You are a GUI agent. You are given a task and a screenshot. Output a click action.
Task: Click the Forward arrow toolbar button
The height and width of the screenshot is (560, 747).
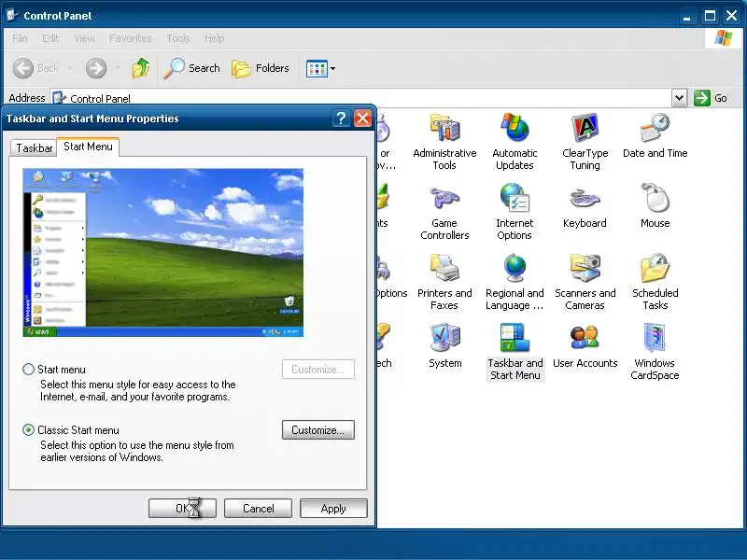pyautogui.click(x=96, y=68)
